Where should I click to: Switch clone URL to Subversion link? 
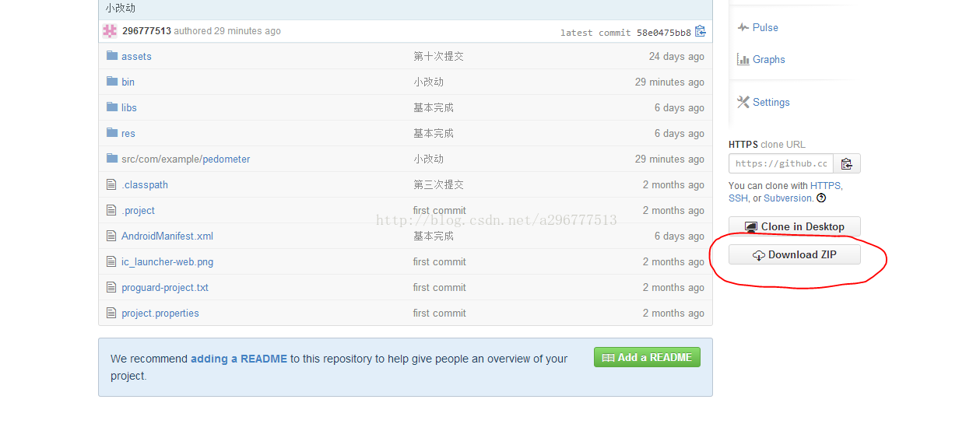pyautogui.click(x=789, y=198)
